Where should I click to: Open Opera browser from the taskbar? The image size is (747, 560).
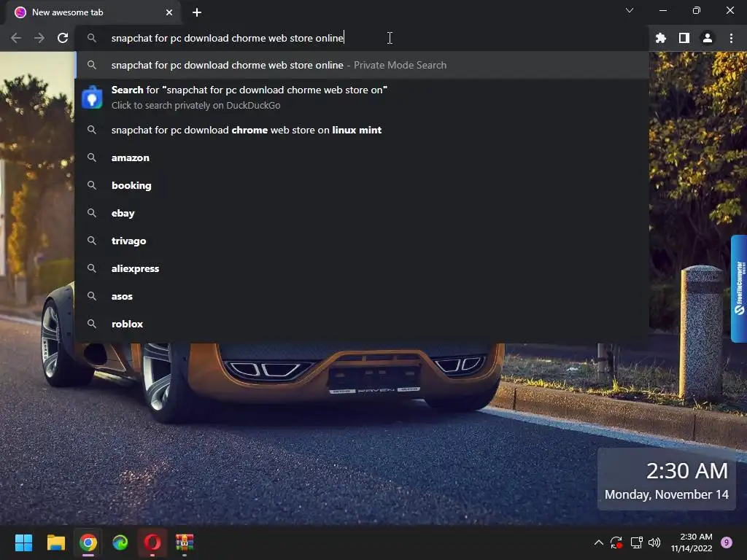pos(152,542)
